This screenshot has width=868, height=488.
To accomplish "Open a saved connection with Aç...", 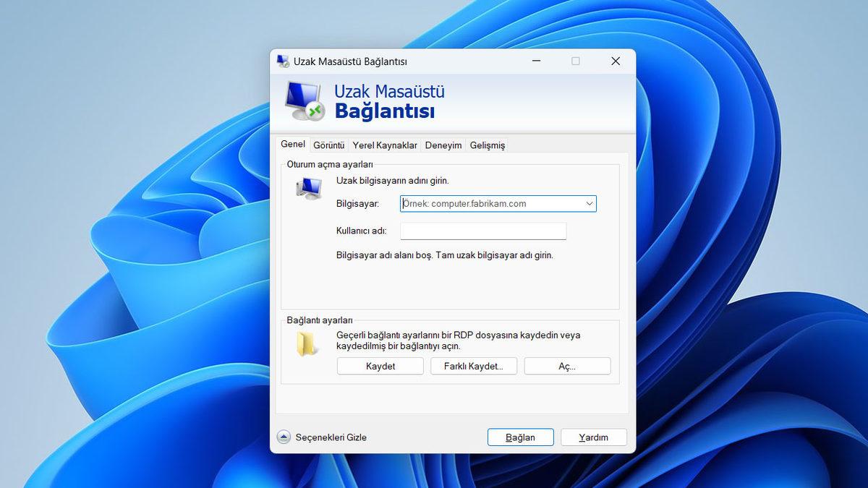I will coord(567,366).
